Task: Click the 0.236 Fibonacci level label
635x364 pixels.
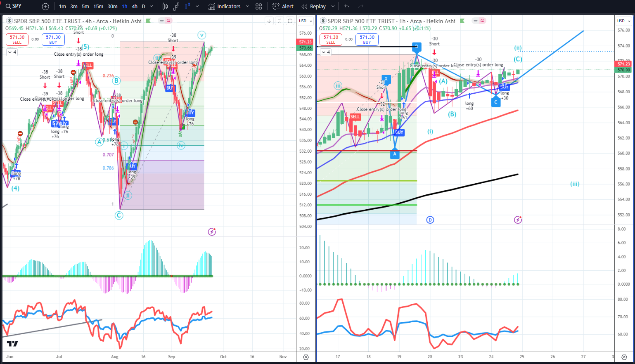Action: tap(108, 76)
